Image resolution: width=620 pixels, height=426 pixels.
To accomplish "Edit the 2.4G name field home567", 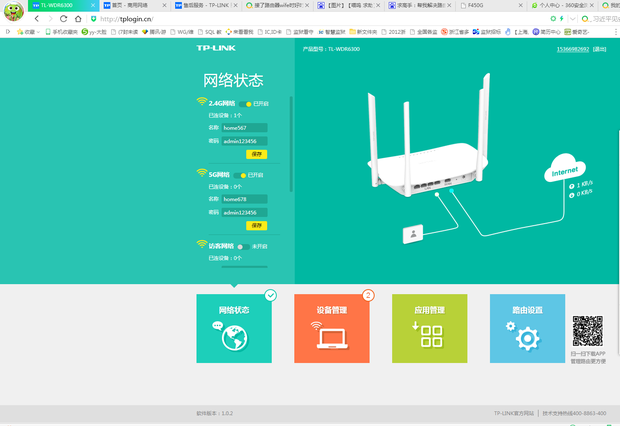I will (x=244, y=128).
